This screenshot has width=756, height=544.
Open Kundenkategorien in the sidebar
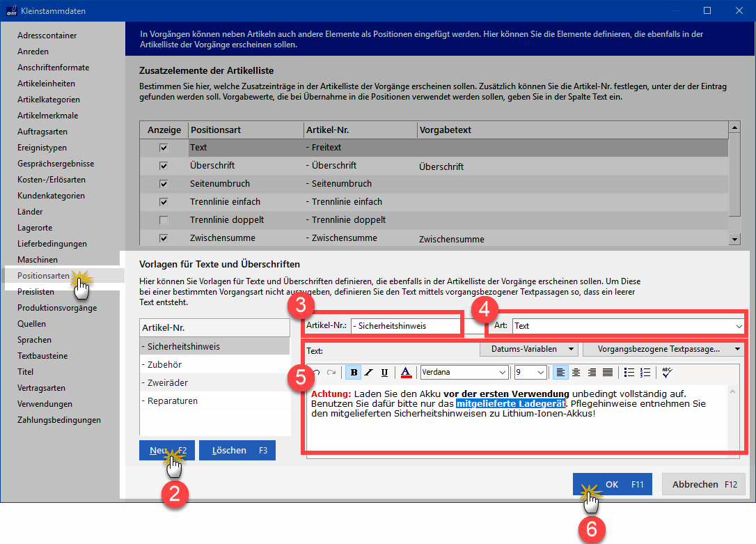(51, 195)
